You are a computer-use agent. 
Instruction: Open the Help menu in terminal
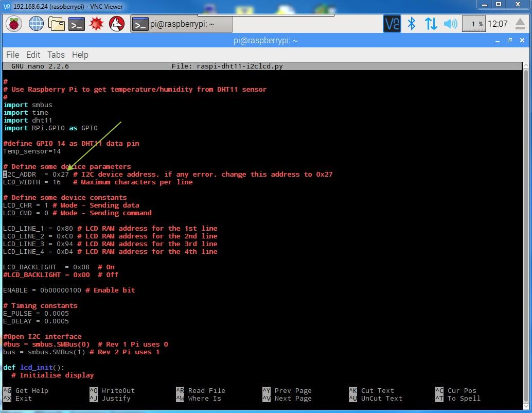[80, 55]
